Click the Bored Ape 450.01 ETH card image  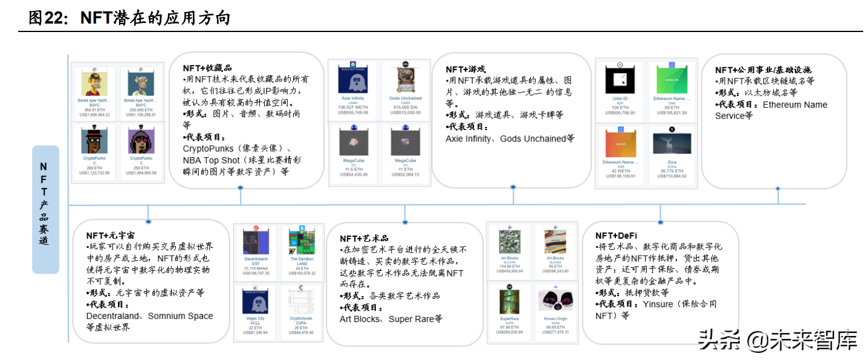94,83
